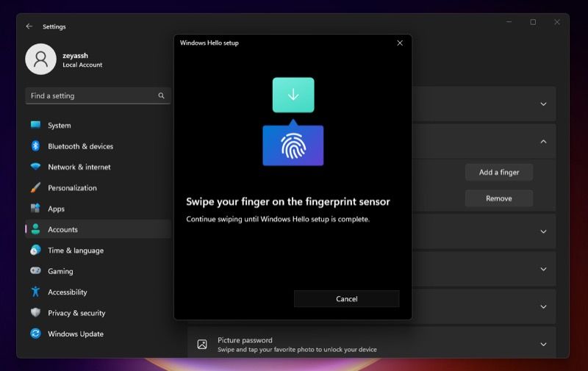Open Windows Update page
The width and height of the screenshot is (588, 371).
[x=98, y=334]
